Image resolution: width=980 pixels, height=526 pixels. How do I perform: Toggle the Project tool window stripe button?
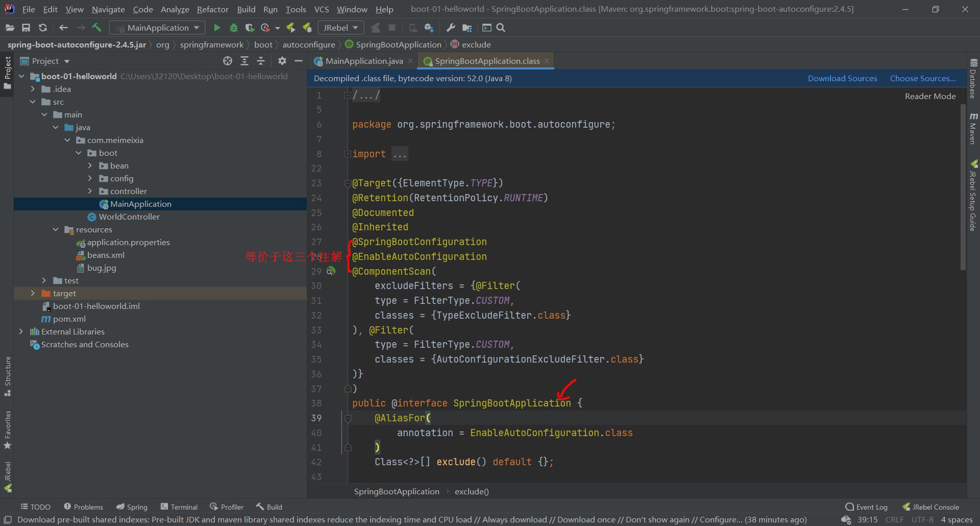[7, 73]
